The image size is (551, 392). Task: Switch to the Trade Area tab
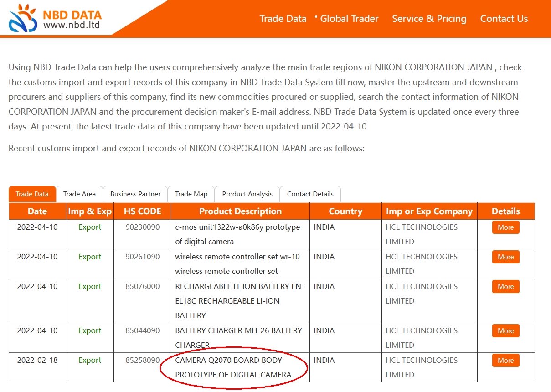(79, 194)
